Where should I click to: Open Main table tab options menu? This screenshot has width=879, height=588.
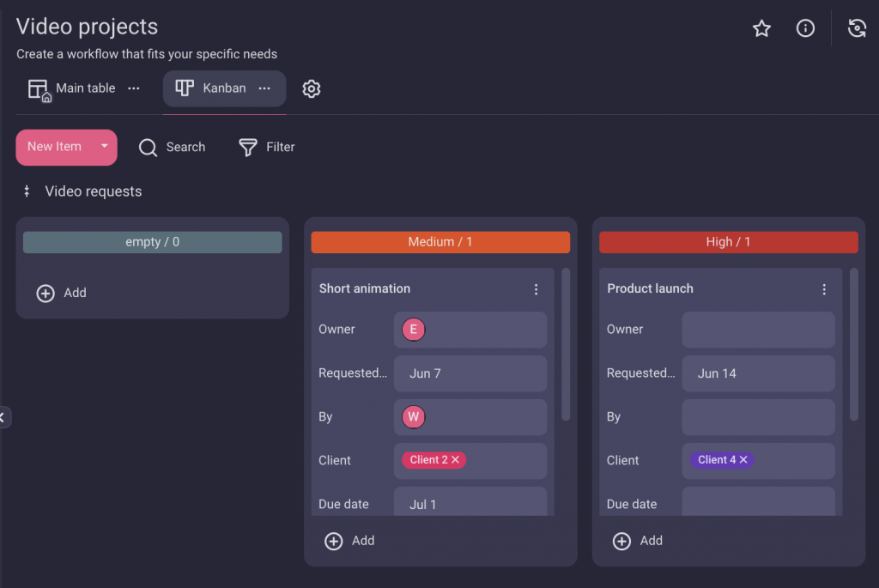(x=134, y=88)
